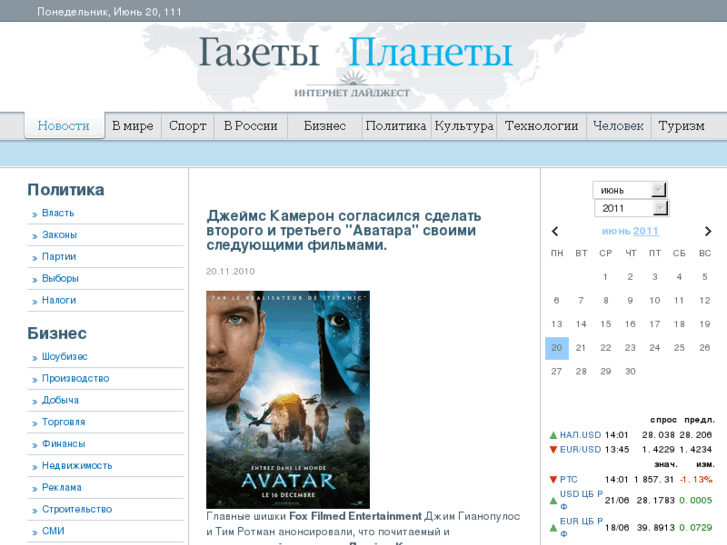Click the article date 20.11.2010

pyautogui.click(x=230, y=271)
